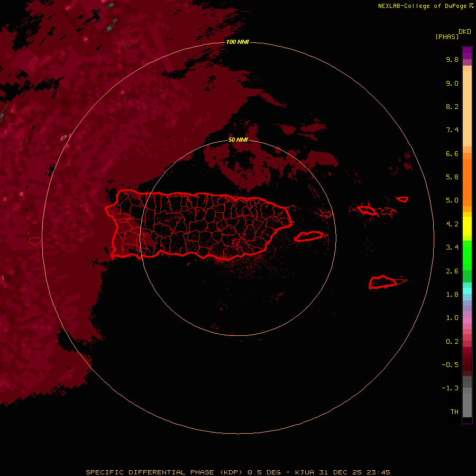Pick the pale orange band beside 8.2
This screenshot has width=476, height=476.
tap(467, 108)
